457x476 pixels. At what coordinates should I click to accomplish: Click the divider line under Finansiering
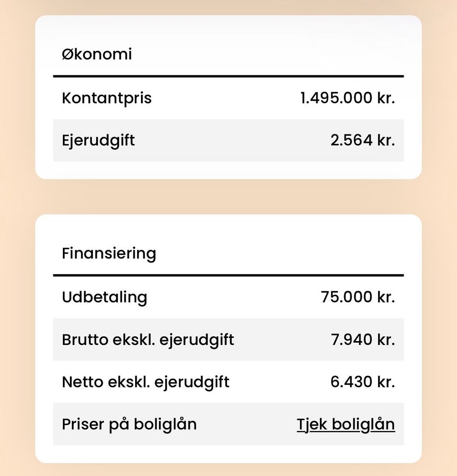(228, 275)
